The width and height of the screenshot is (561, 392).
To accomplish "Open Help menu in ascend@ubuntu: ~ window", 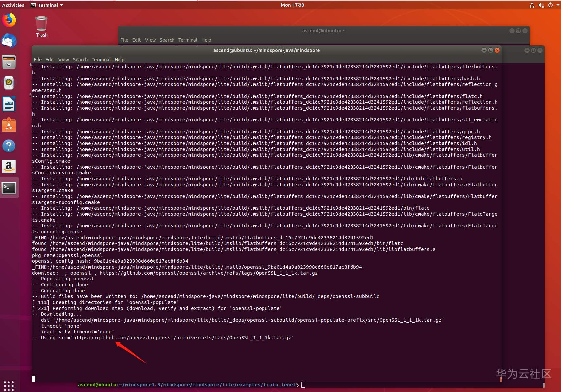I will click(x=206, y=40).
